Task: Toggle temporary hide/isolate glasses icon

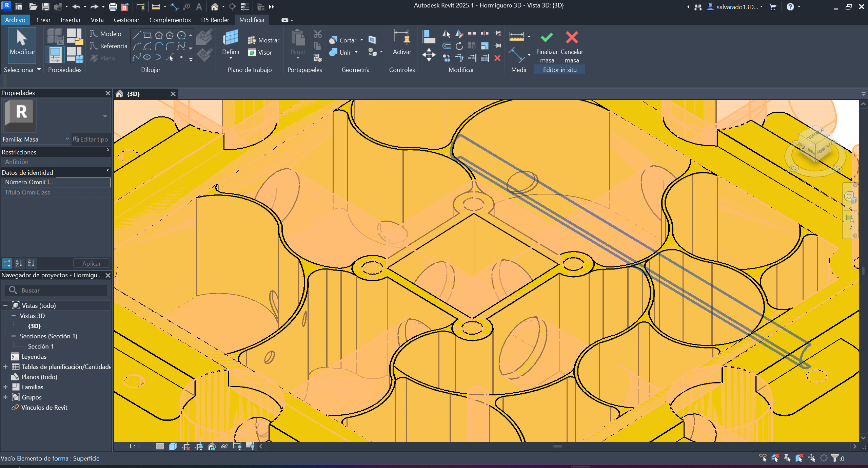Action: [x=224, y=447]
